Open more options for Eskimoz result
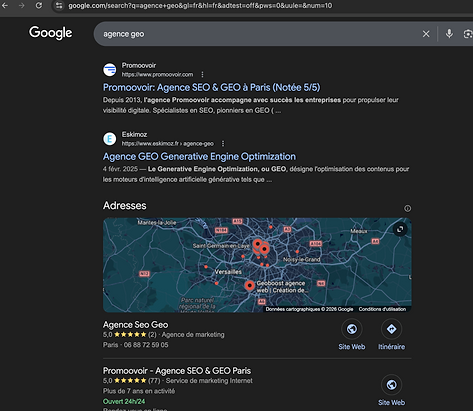Viewport: 473px width, 411px height. click(x=223, y=143)
